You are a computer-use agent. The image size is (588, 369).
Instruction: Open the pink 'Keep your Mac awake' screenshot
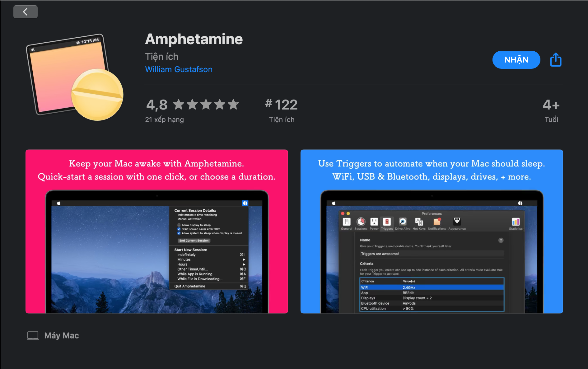click(157, 231)
